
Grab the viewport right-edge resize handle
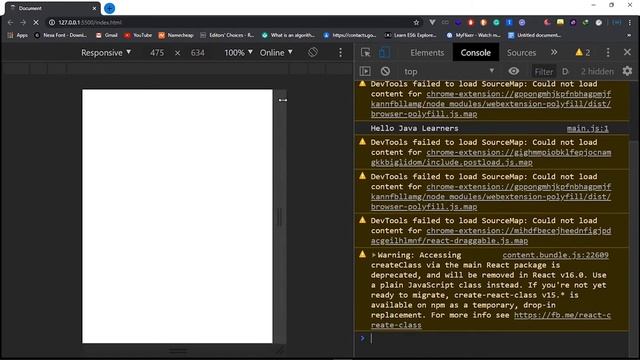[280, 216]
